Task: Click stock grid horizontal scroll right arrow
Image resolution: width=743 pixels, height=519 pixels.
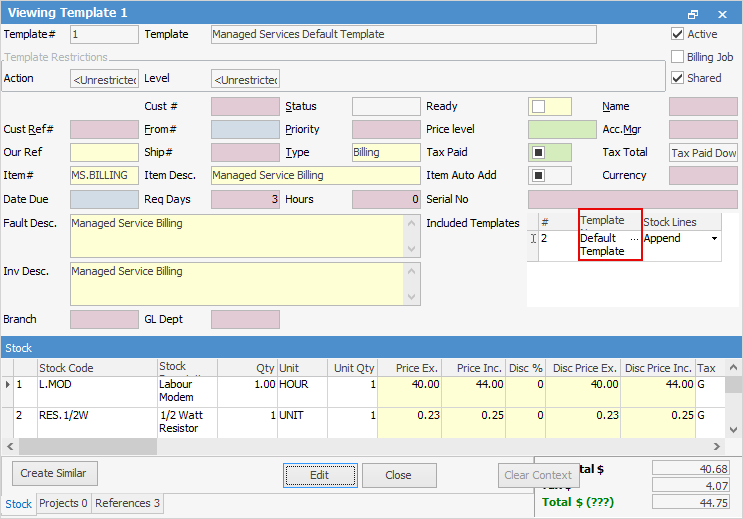Action: [716, 446]
